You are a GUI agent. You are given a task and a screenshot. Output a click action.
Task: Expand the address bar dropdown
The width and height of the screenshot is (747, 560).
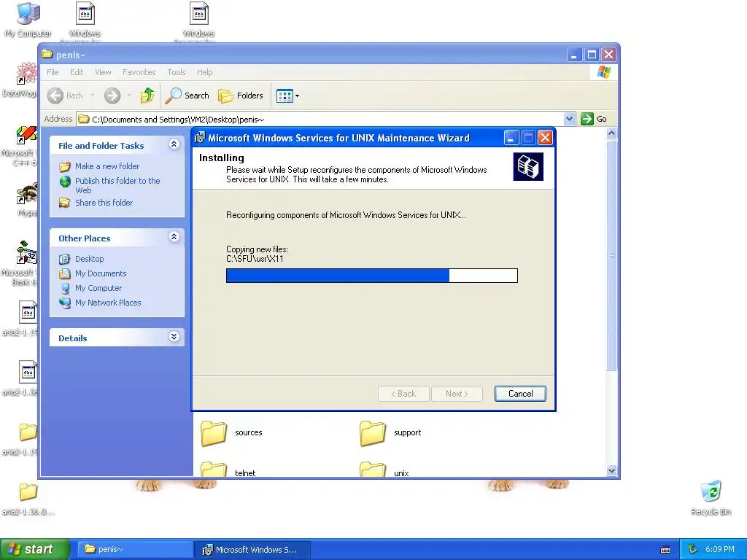[x=569, y=119]
